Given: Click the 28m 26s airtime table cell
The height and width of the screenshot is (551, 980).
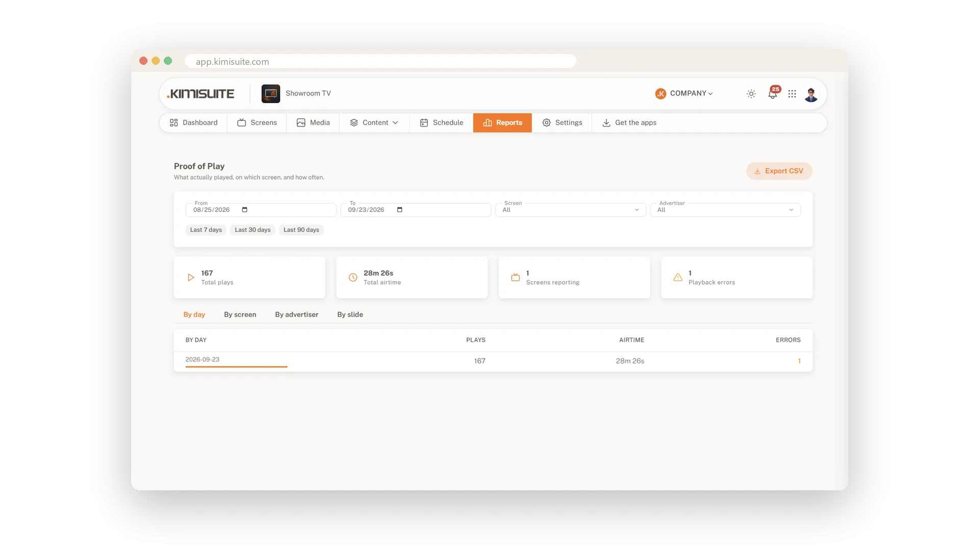Looking at the screenshot, I should click(630, 361).
